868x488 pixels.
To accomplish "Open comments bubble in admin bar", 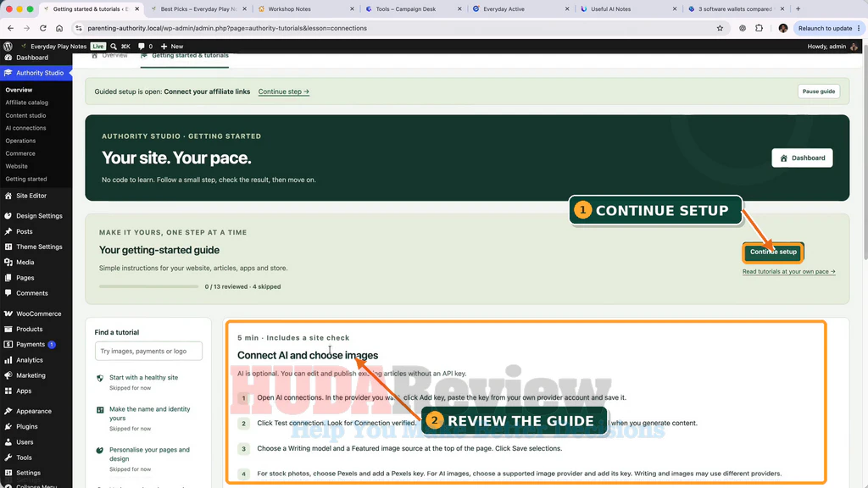I will point(145,47).
